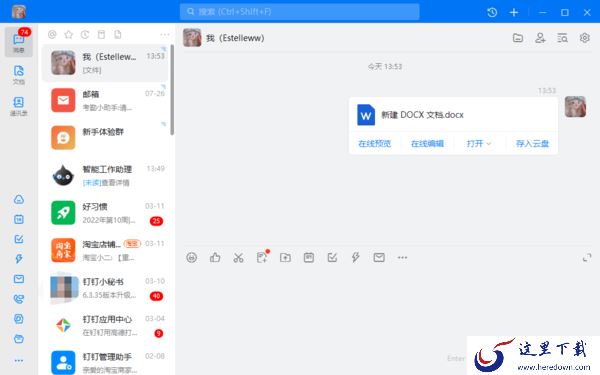Search chat history in header
The height and width of the screenshot is (375, 600).
[562, 38]
